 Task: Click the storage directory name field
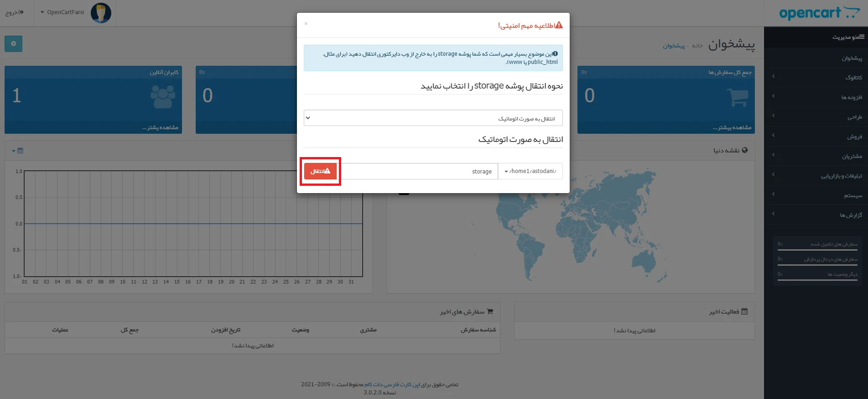tap(417, 171)
